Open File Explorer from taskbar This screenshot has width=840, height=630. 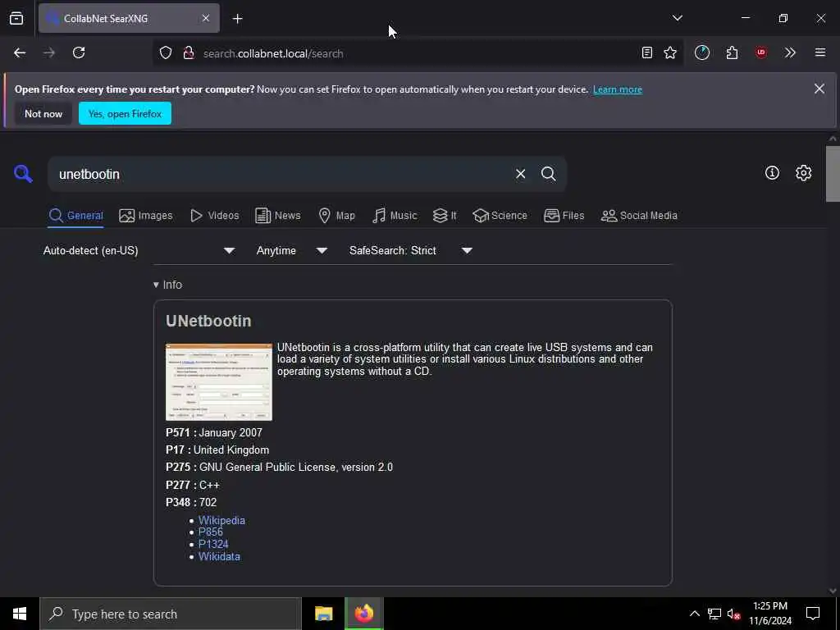click(x=323, y=614)
